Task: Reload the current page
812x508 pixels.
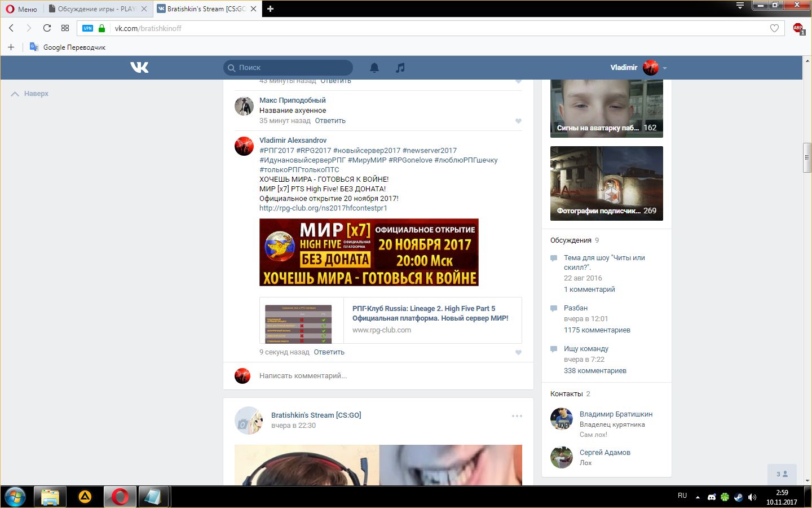Action: coord(47,28)
